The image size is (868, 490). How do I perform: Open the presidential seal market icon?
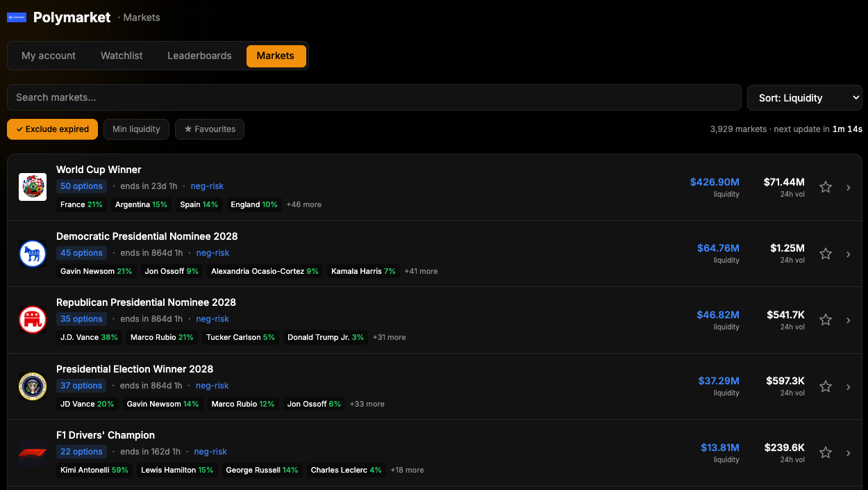point(33,386)
